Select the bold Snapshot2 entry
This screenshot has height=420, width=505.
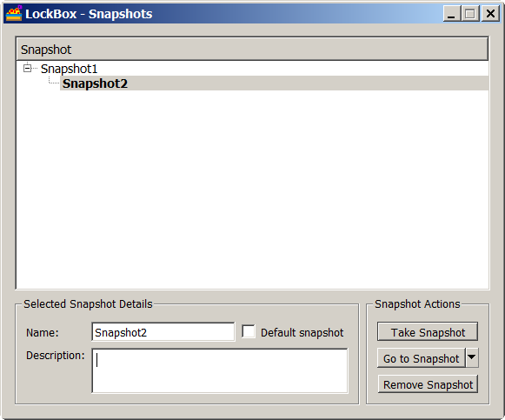coord(95,83)
